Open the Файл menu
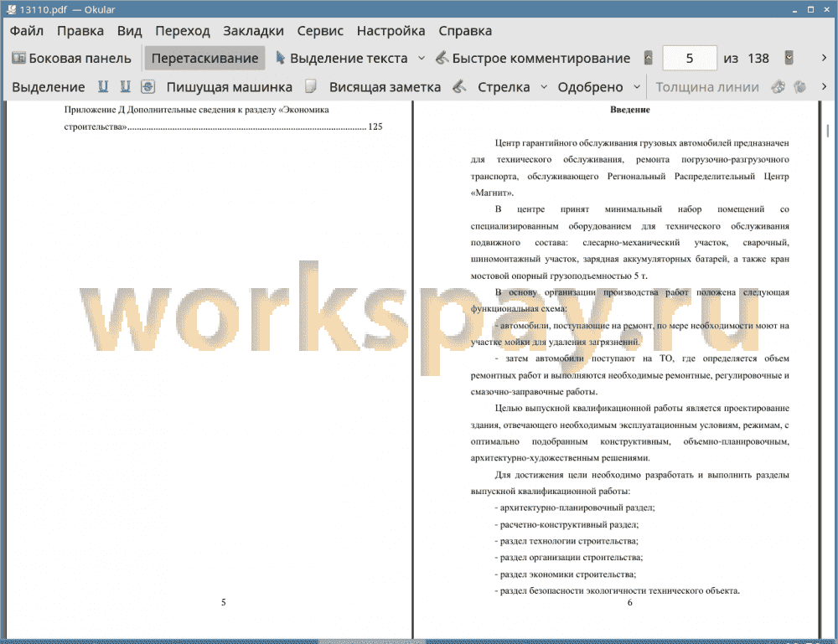 click(x=27, y=31)
